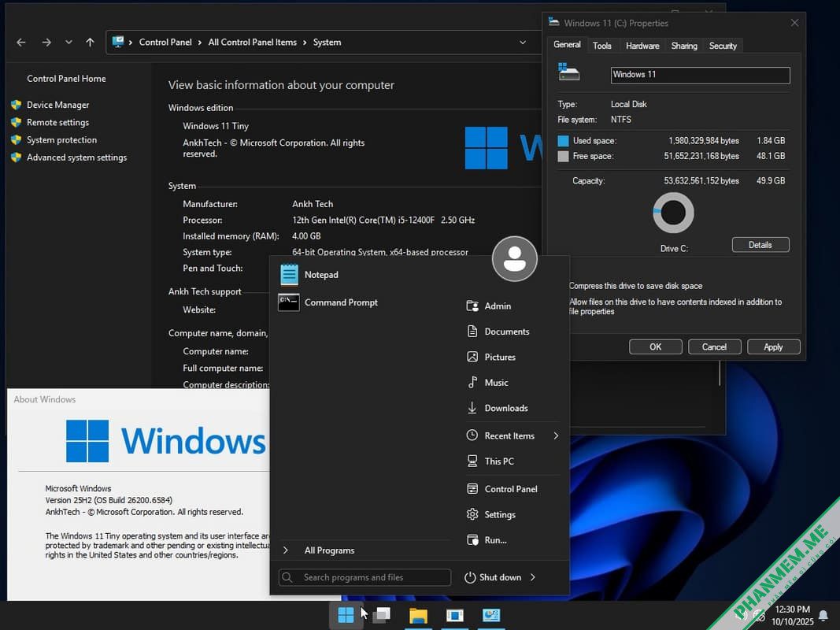Open Advanced system settings link
Viewport: 840px width, 630px height.
(76, 157)
